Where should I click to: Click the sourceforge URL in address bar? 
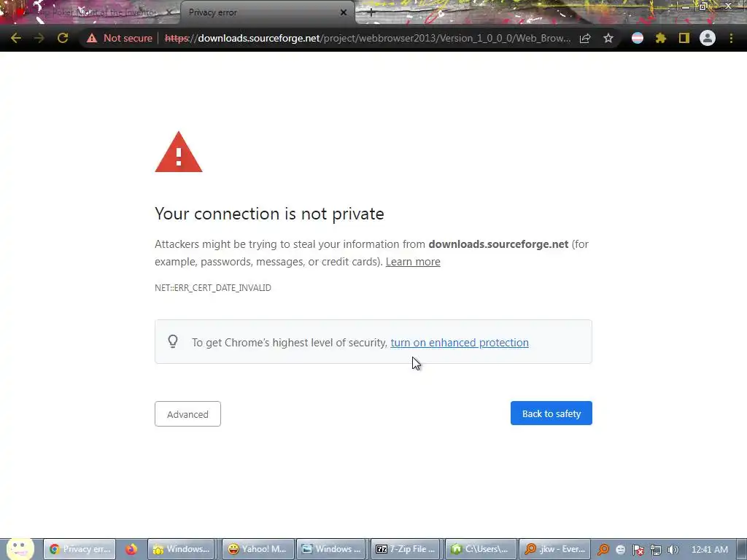368,38
